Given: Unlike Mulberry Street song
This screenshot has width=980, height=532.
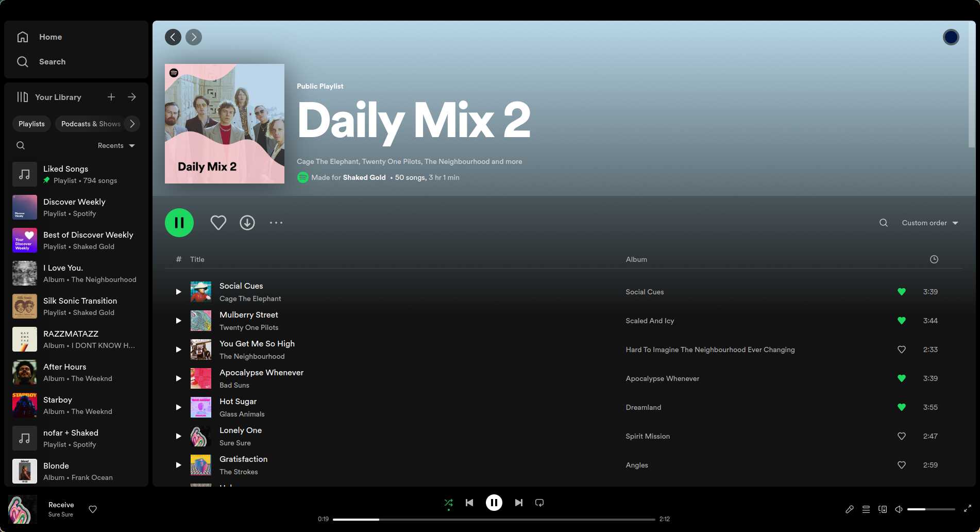Looking at the screenshot, I should tap(902, 321).
